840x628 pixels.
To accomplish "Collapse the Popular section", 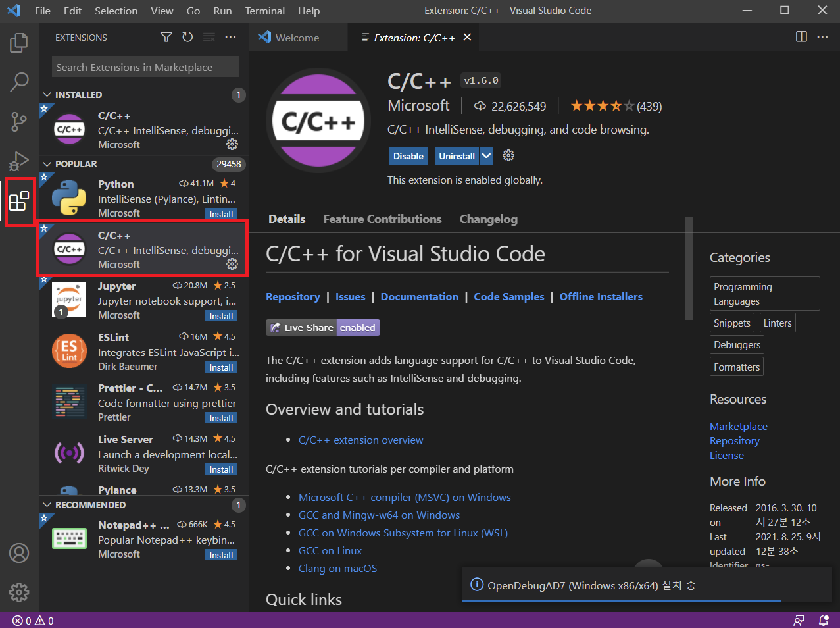I will pyautogui.click(x=143, y=164).
